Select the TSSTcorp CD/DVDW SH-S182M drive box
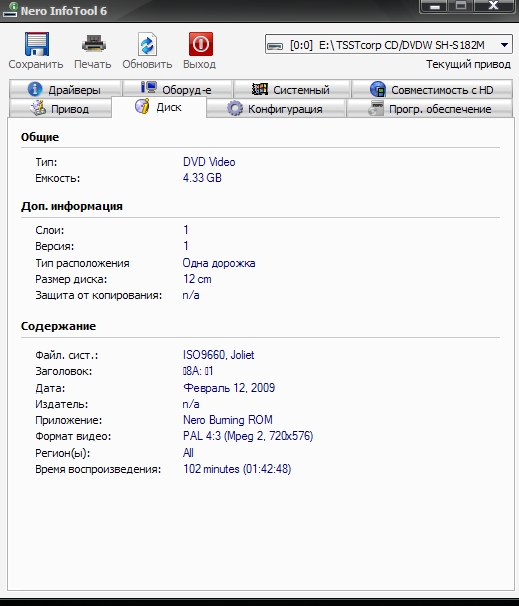 pos(388,45)
